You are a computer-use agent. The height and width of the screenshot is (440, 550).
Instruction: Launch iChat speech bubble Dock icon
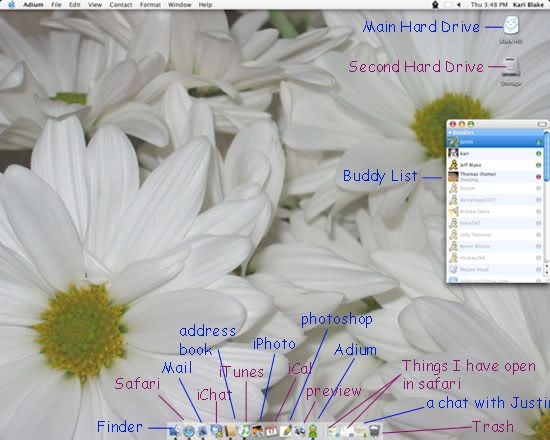(x=216, y=431)
